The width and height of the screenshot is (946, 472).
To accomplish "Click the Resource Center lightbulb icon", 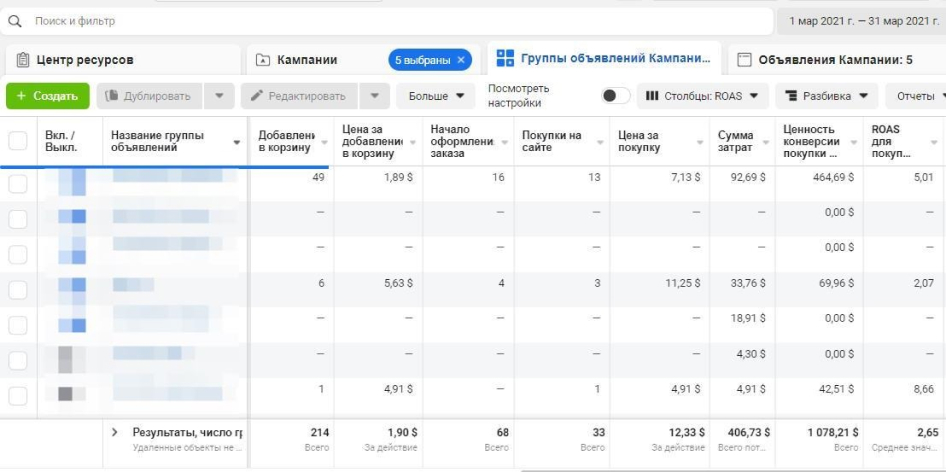I will pyautogui.click(x=23, y=60).
